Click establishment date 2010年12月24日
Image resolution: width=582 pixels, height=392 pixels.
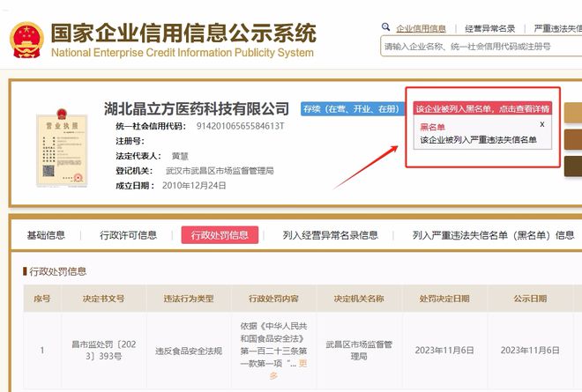[x=194, y=186]
